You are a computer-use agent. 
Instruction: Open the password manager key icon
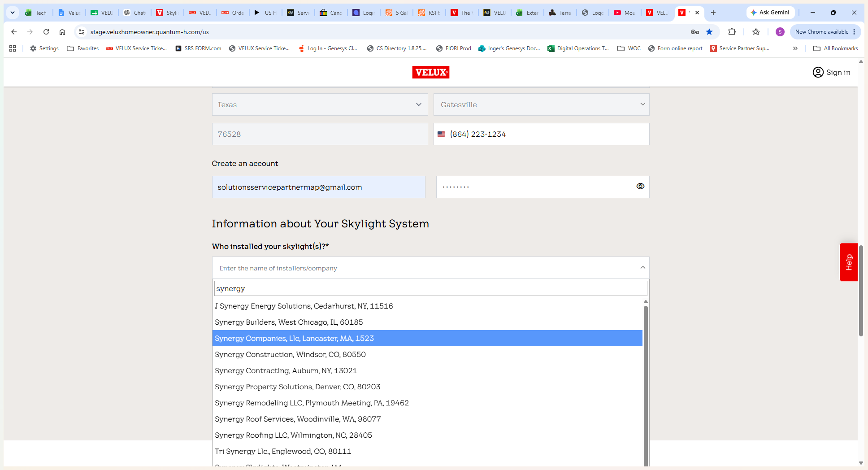tap(695, 32)
